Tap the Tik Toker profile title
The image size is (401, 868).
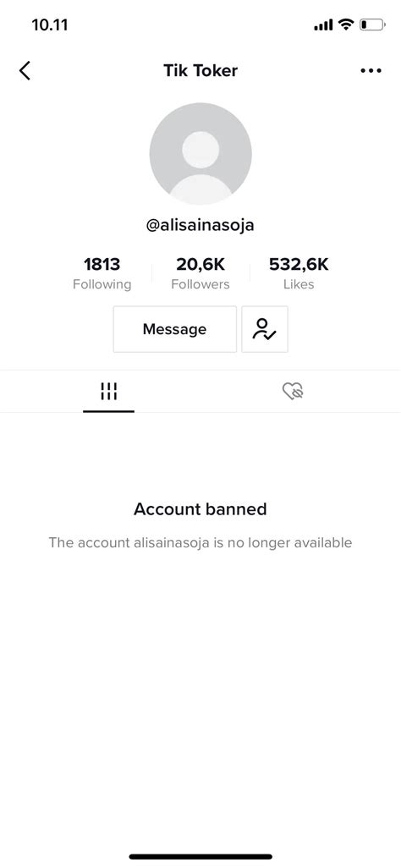click(200, 70)
